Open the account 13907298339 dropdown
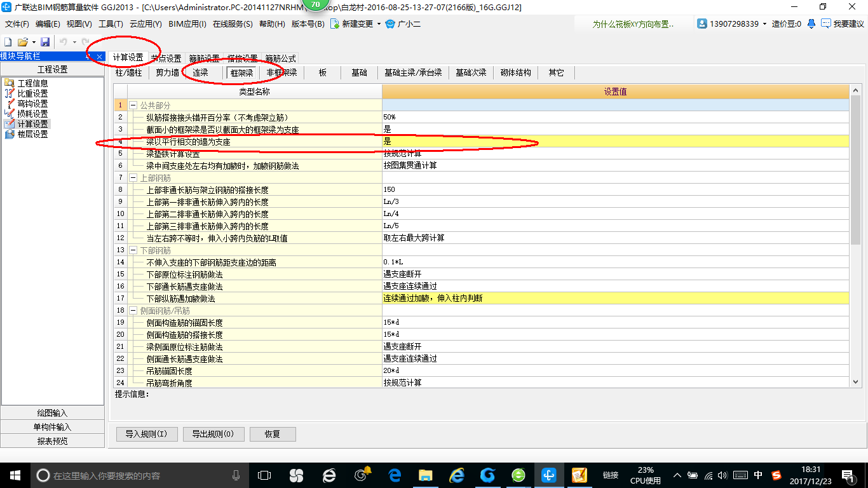The height and width of the screenshot is (488, 868). 764,24
